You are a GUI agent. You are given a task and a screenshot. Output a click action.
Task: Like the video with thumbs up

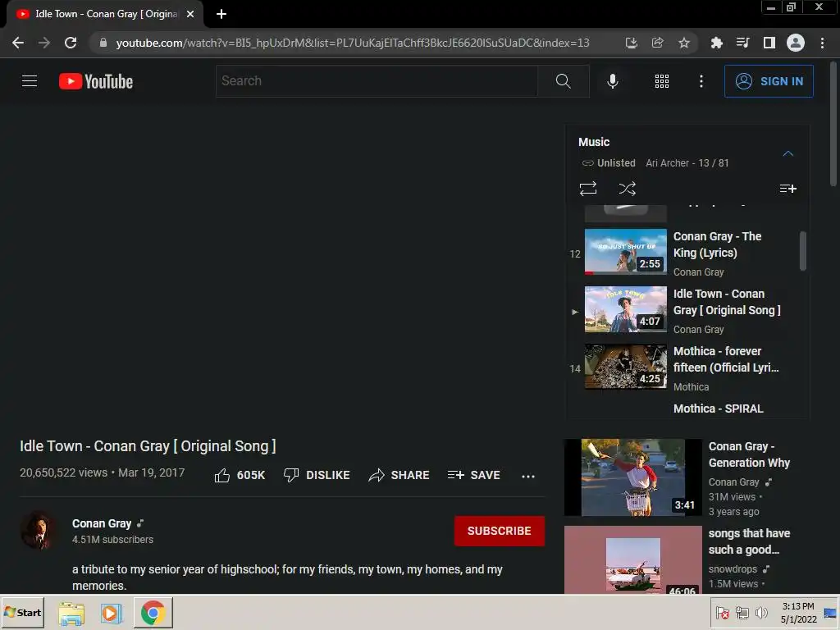(x=239, y=475)
